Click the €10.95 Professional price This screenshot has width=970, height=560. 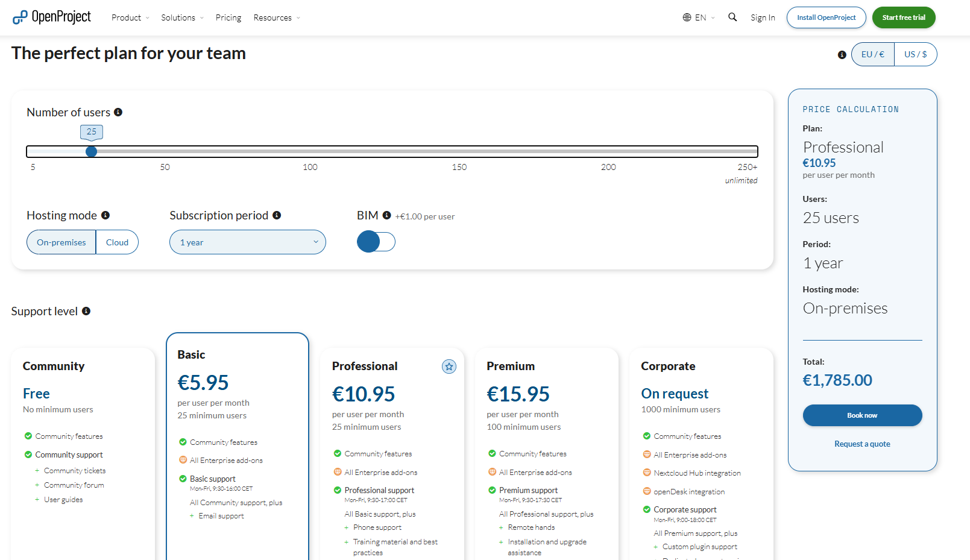364,394
